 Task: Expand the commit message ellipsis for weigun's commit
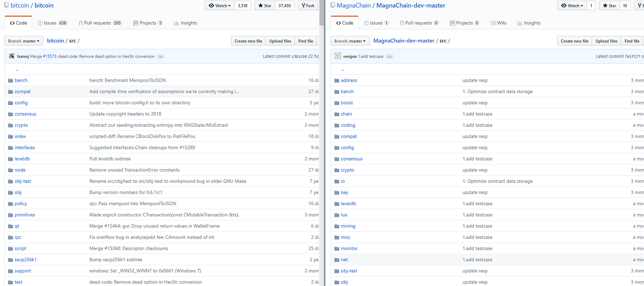389,57
